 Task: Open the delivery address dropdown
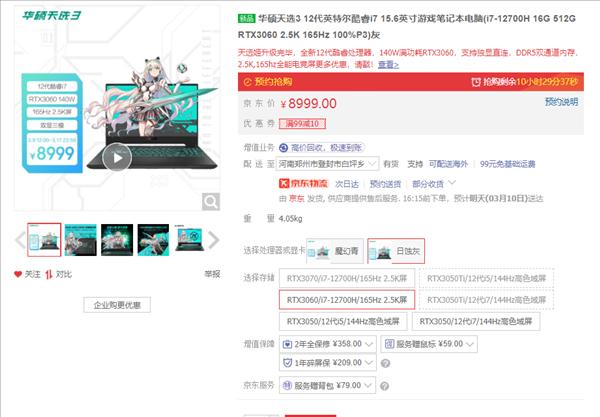coord(328,164)
